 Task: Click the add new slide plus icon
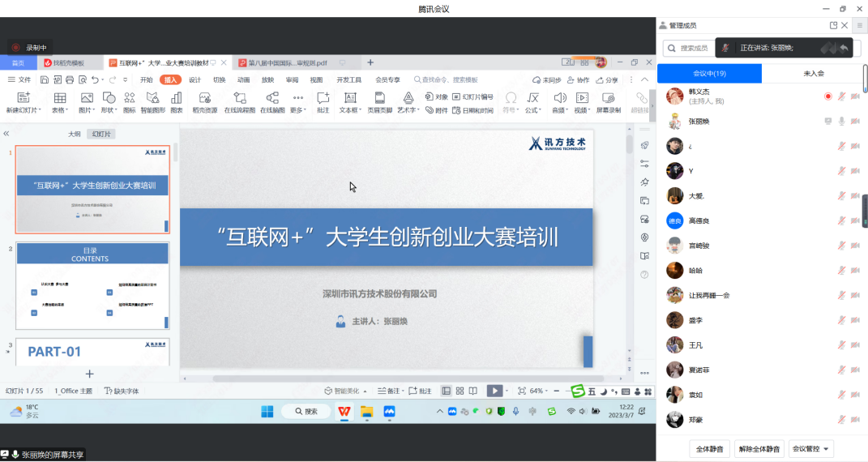(90, 374)
